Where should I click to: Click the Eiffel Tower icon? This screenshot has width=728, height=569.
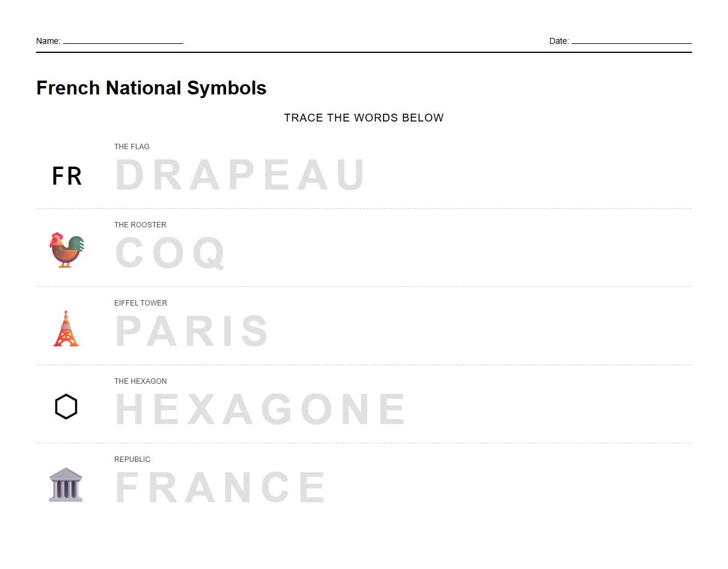[66, 328]
